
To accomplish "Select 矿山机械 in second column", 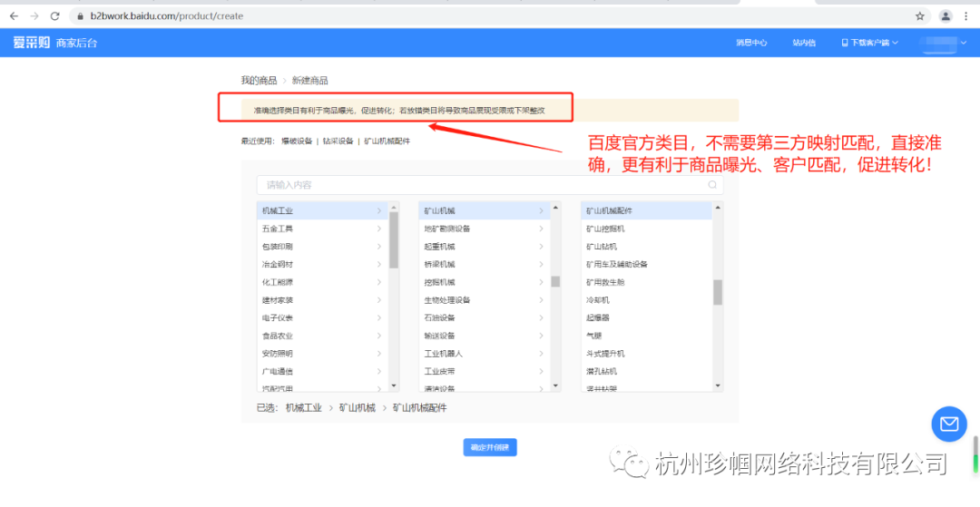I will [485, 211].
